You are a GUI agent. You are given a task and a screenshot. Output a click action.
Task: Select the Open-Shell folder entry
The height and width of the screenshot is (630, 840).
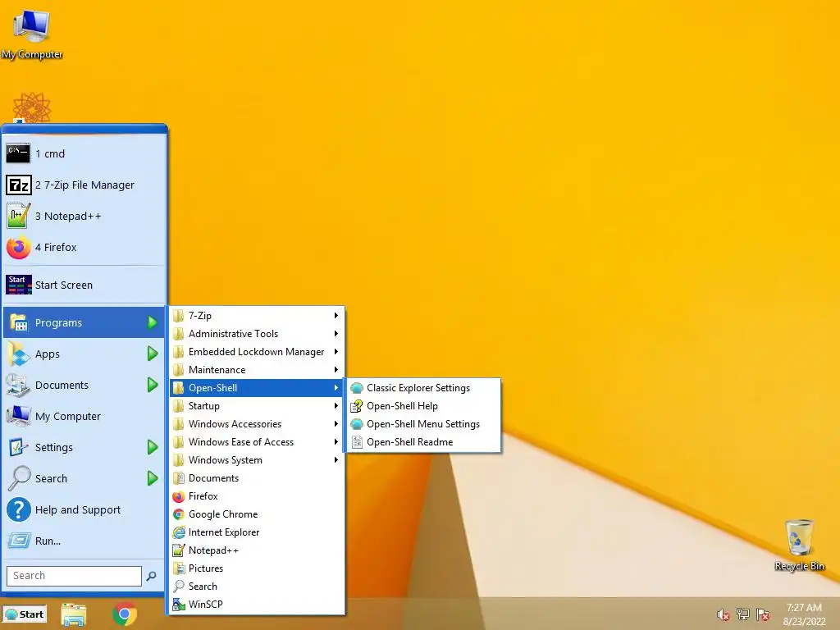click(x=257, y=388)
